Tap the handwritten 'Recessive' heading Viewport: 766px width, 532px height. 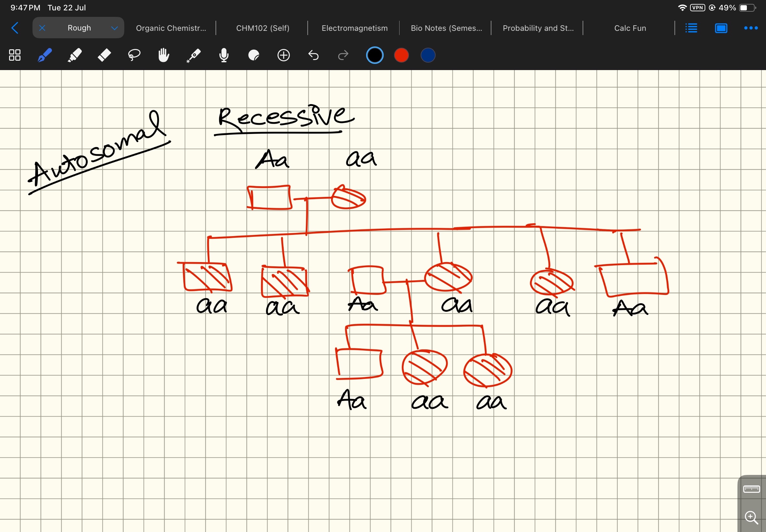pos(284,119)
